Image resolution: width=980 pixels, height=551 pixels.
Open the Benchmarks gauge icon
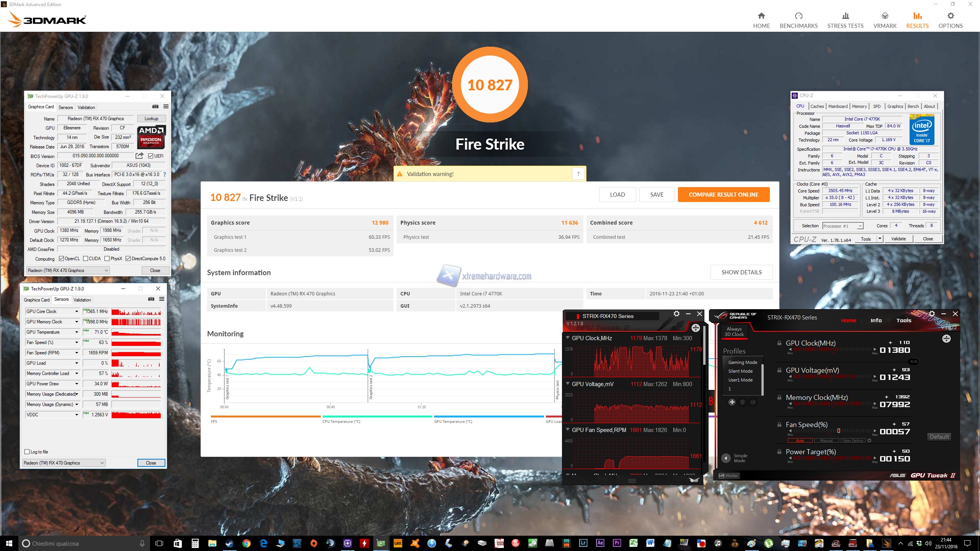799,16
